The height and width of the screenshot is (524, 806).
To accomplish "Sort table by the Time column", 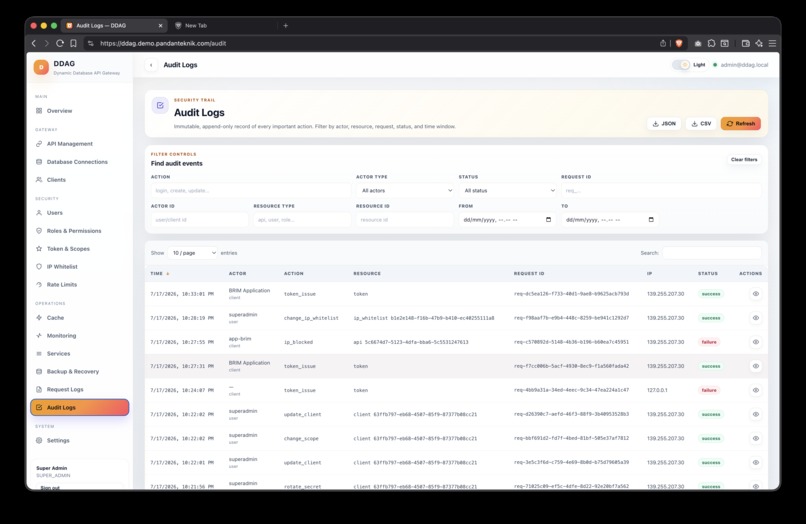I will point(160,274).
